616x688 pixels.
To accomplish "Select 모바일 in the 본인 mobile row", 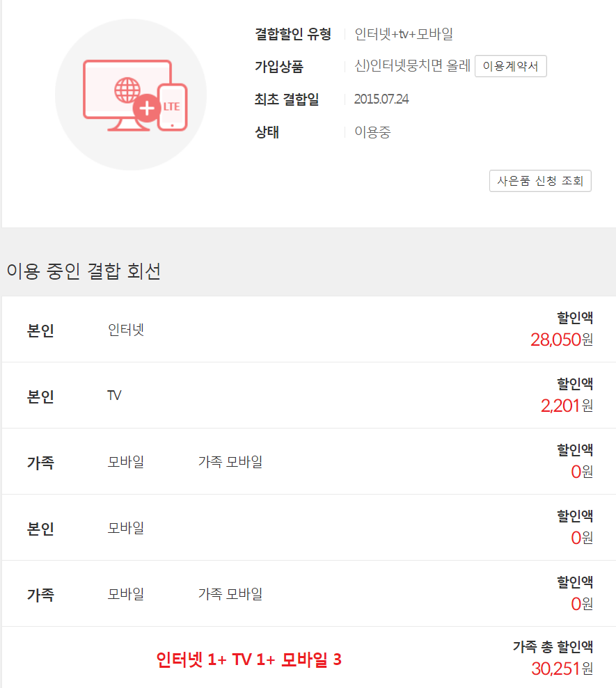I will [x=126, y=528].
